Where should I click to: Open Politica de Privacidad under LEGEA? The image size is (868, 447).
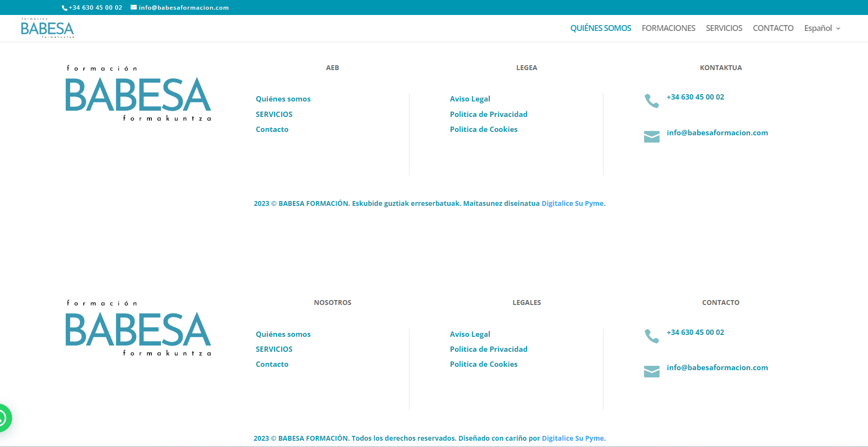pyautogui.click(x=488, y=115)
